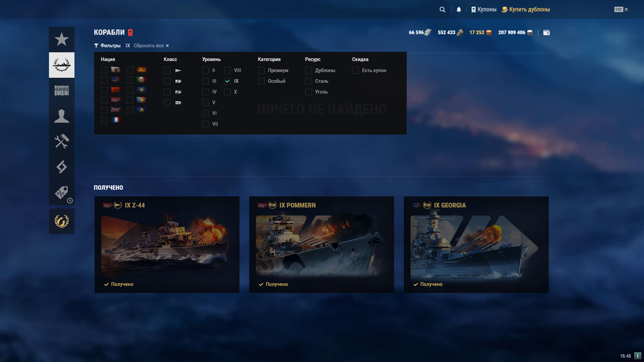This screenshot has width=644, height=362.
Task: Check the Pan-Asia dragon flag checkbox
Action: (x=130, y=70)
